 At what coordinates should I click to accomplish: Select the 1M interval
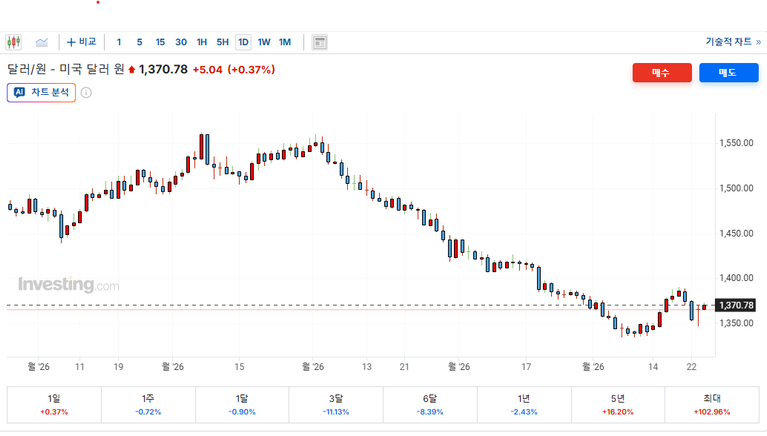[x=285, y=42]
